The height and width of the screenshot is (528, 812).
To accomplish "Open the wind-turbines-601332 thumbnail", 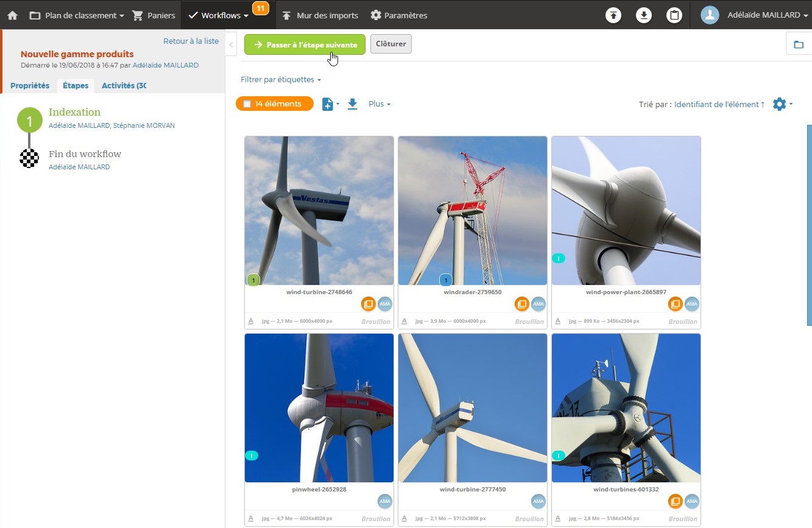I will [x=626, y=408].
